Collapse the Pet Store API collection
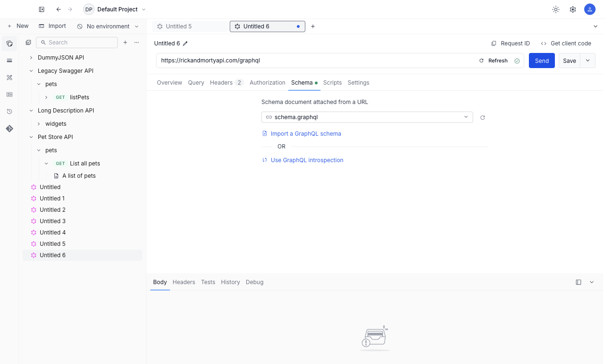The image size is (605, 364). click(31, 137)
